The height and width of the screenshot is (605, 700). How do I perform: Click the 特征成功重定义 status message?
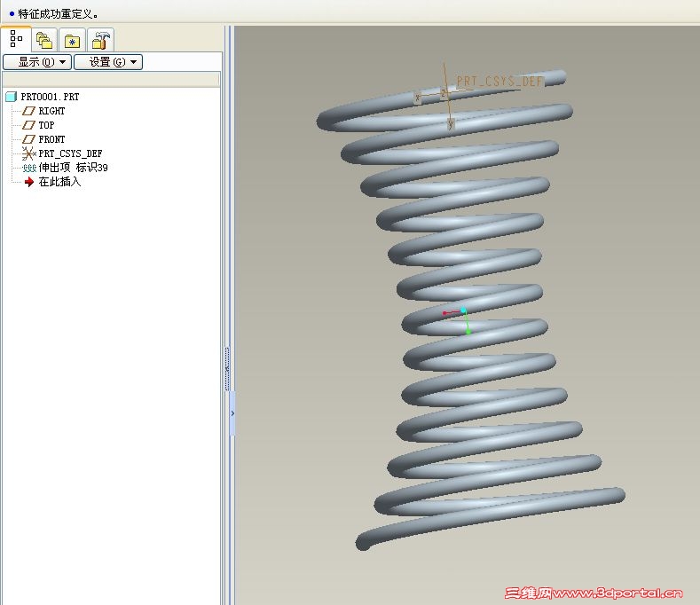coord(58,14)
